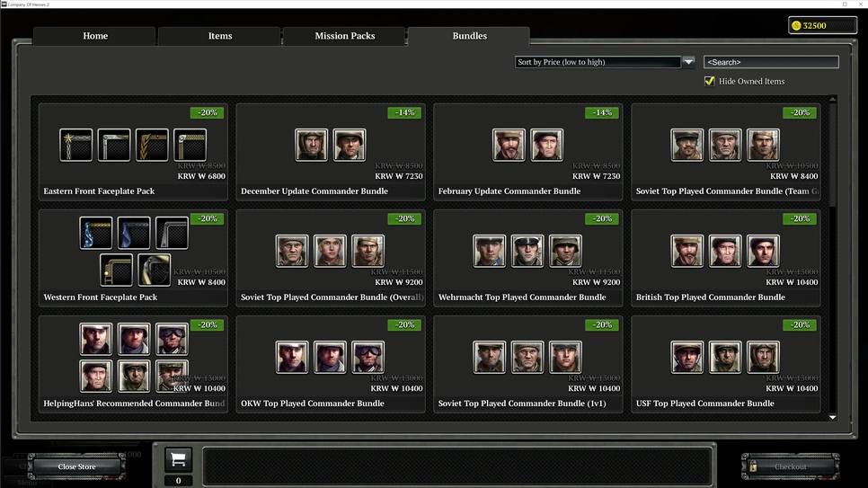Open OKW Top Played Commander Bundle title
This screenshot has height=488, width=868.
(x=312, y=404)
